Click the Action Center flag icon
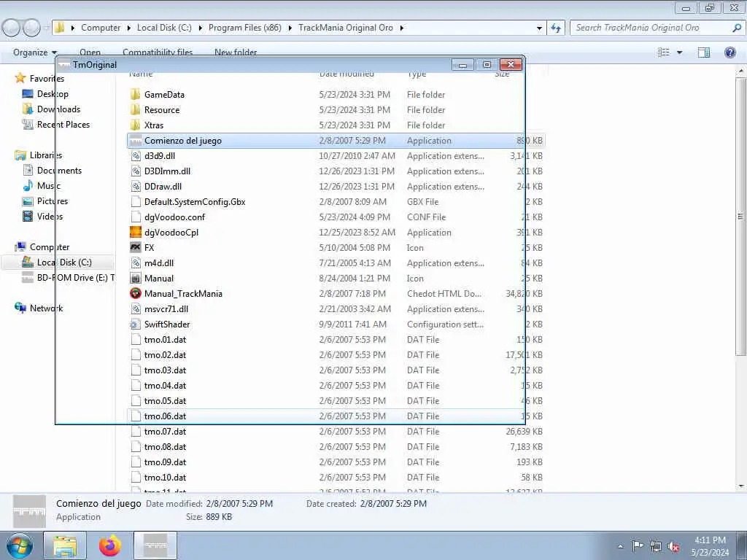This screenshot has width=747, height=560. 638,545
